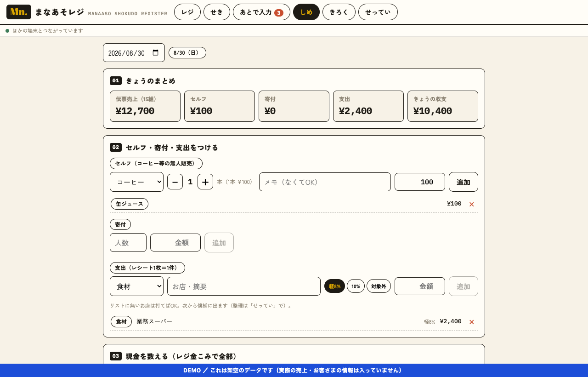Open the 2026/08/30 date field
The height and width of the screenshot is (377, 588).
pos(134,53)
